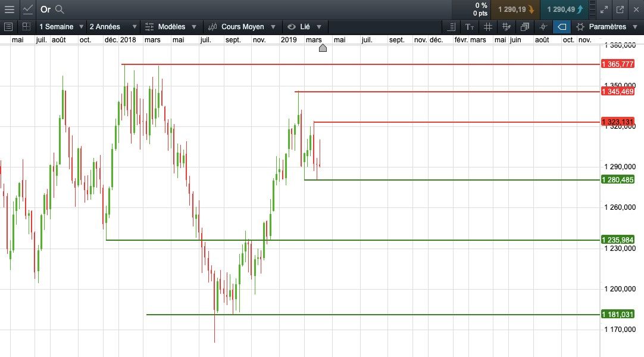Click the orange down arrow on sell price
Screen dimensions: 644x357
pyautogui.click(x=531, y=10)
